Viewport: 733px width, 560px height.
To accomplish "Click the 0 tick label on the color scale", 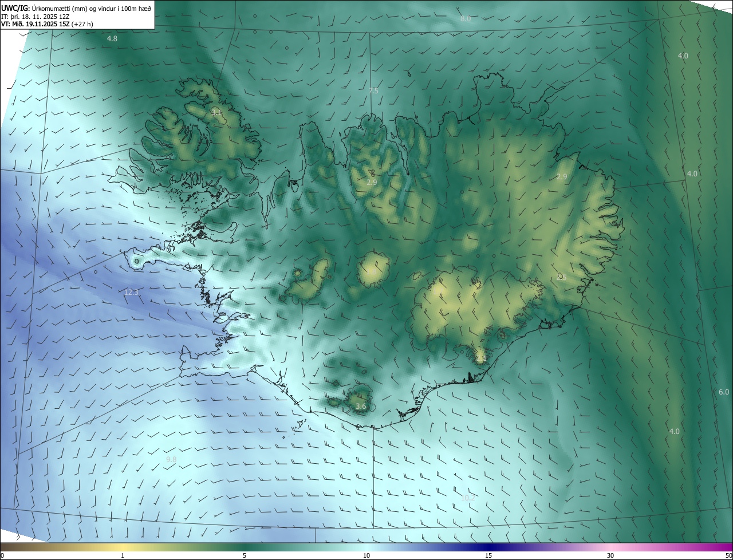I will click(x=2, y=556).
